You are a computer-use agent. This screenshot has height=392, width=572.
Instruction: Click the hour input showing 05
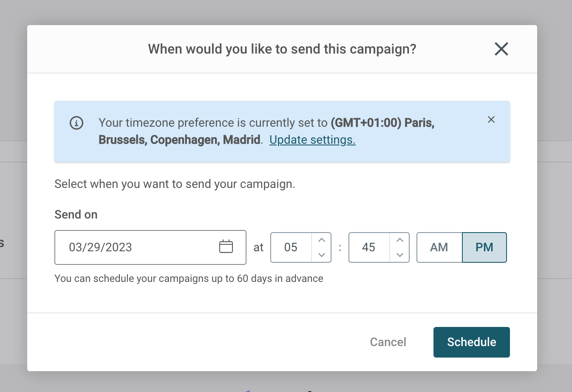tap(292, 247)
